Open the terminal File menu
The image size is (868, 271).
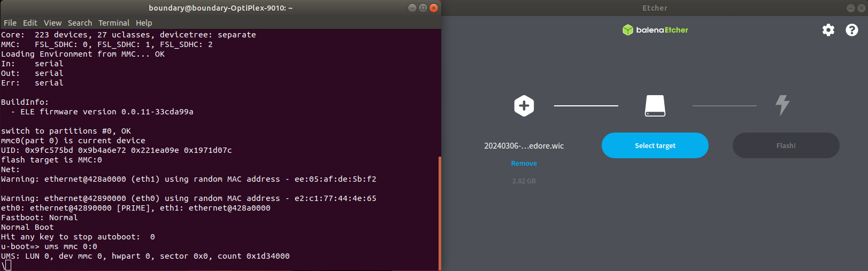10,23
